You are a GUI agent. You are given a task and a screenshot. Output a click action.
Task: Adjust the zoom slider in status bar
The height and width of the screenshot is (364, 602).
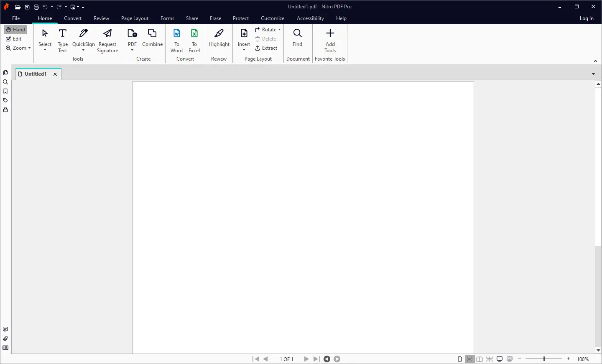pos(544,359)
